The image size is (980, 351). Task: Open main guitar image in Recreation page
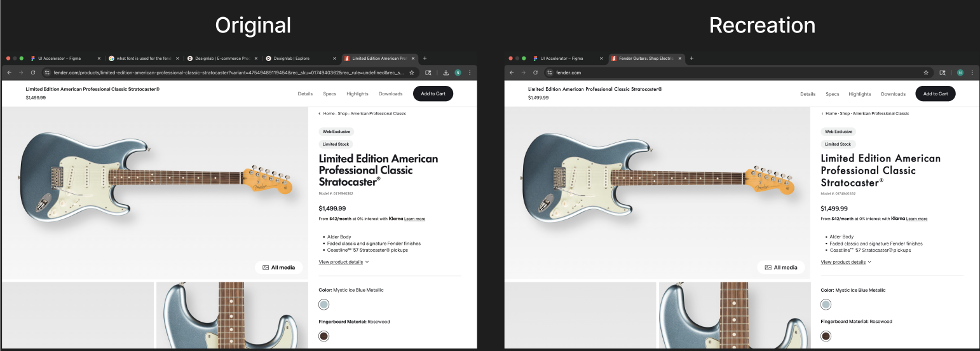657,194
